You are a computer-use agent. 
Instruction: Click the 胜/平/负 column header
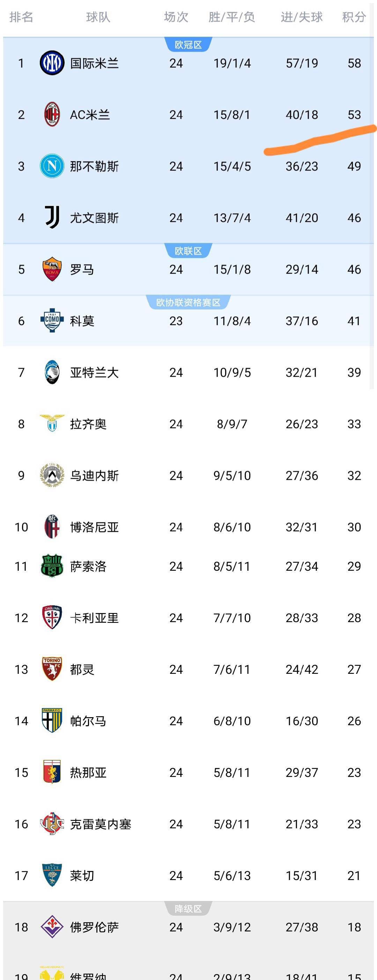point(232,17)
